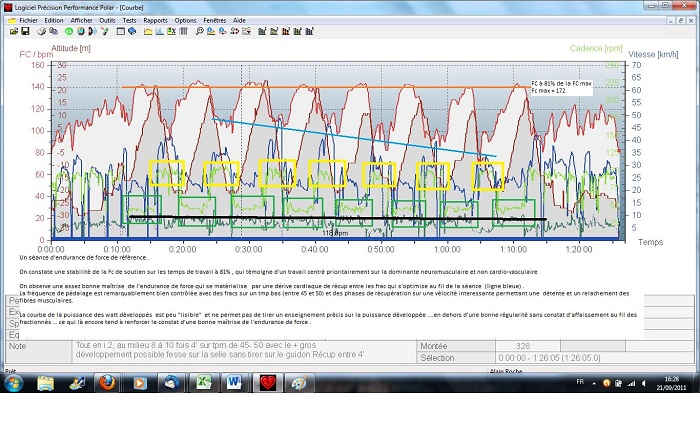Click the tools icon left of window icon
Image resolution: width=700 pixels, height=434 pixels.
[x=105, y=31]
